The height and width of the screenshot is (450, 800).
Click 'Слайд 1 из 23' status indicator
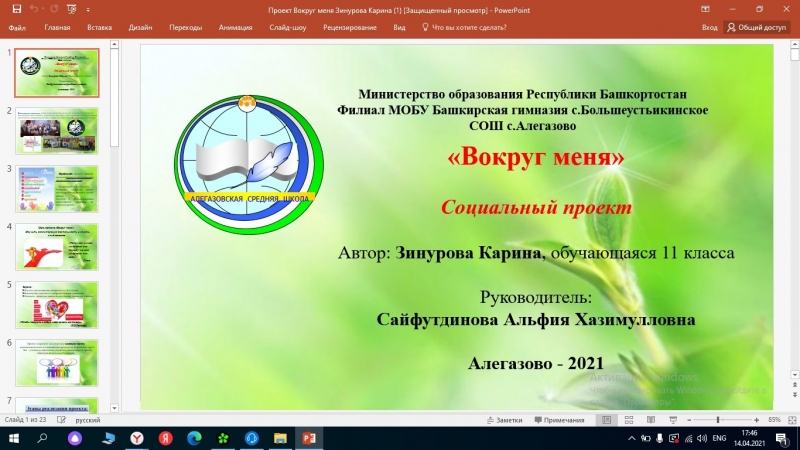click(x=27, y=420)
